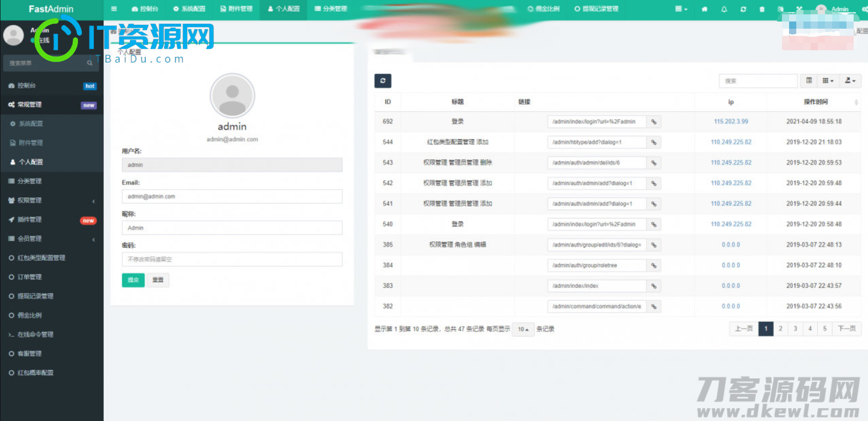This screenshot has width=868, height=421.
Task: Open 控制台 tab in top navigation
Action: (144, 9)
